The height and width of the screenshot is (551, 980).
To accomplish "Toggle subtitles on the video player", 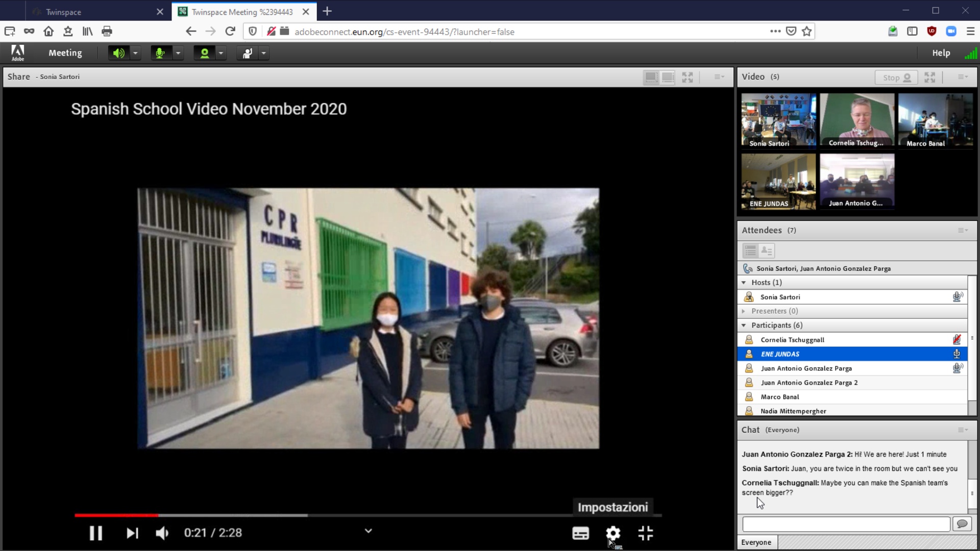I will (580, 533).
